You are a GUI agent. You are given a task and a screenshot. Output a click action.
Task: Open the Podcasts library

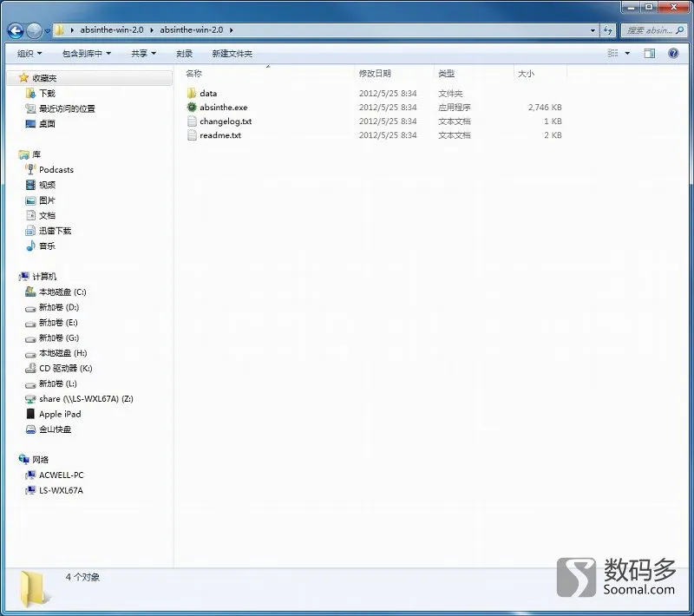click(x=56, y=170)
